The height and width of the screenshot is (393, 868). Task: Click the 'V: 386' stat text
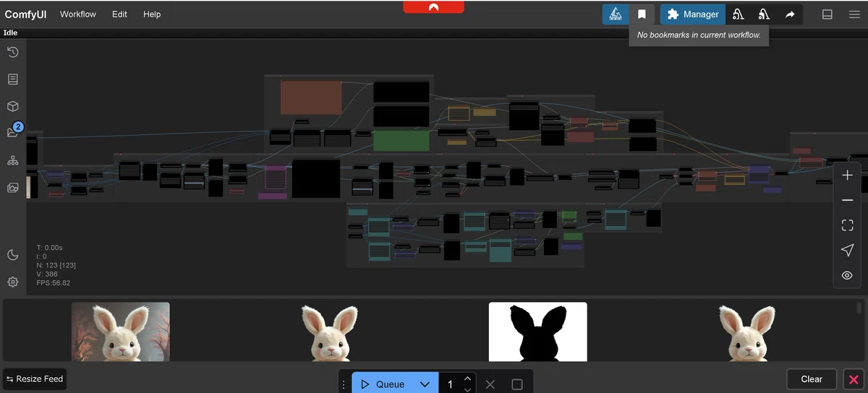tap(47, 275)
